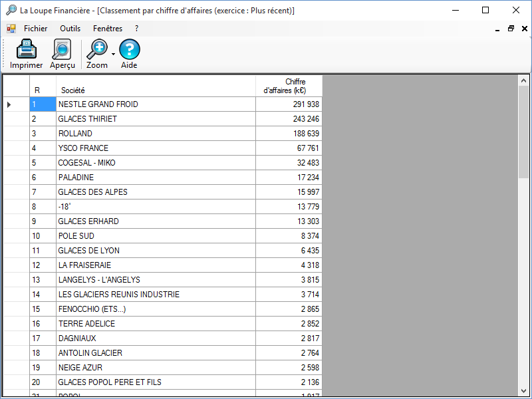Select the 2 136 revenue cell
This screenshot has width=532, height=399.
pyautogui.click(x=289, y=382)
